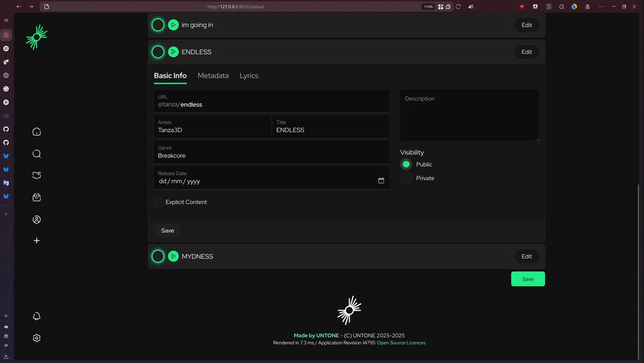Click the Title field ENDLESS
The image size is (644, 363).
tap(330, 126)
